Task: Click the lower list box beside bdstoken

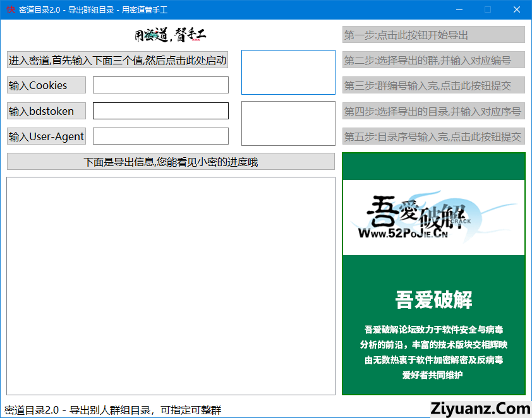Action: [x=288, y=123]
